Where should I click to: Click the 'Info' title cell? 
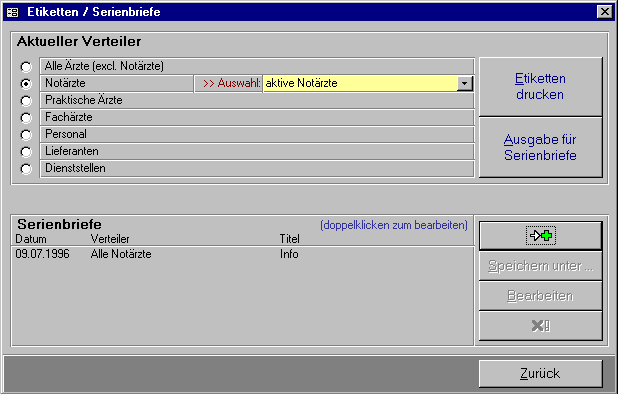289,254
